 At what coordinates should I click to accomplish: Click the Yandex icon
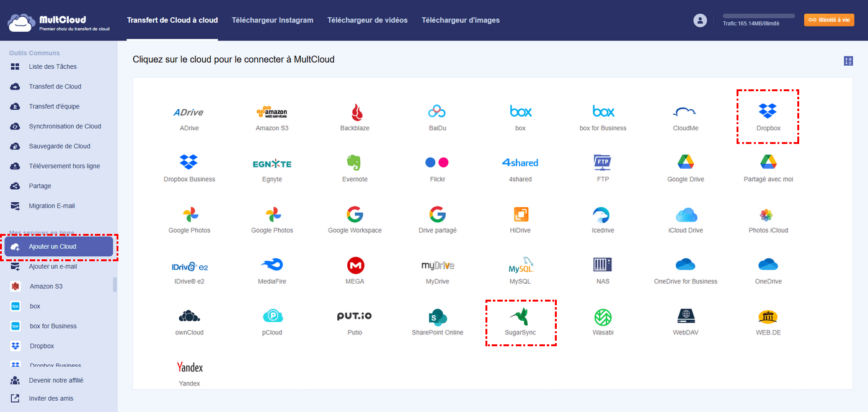coord(189,367)
